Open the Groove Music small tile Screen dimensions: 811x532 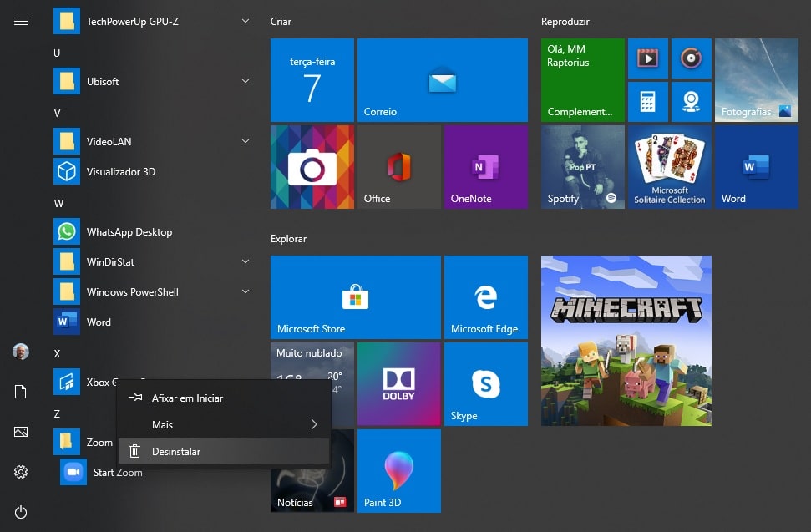(692, 58)
